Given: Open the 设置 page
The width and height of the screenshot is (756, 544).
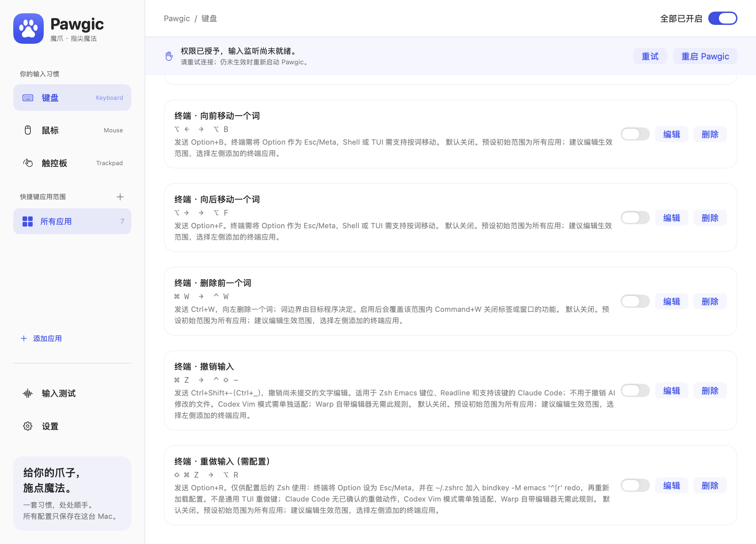Looking at the screenshot, I should click(x=72, y=426).
